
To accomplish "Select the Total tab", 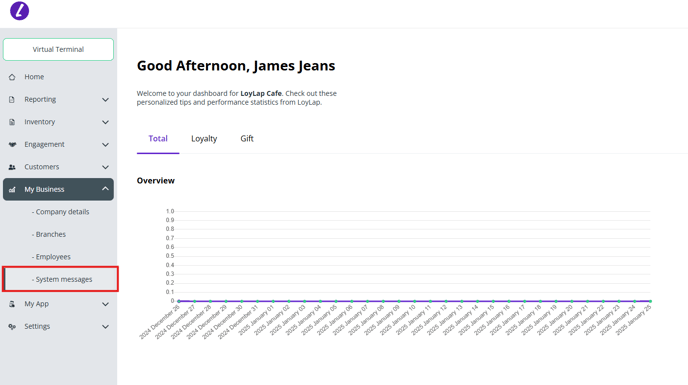I will pos(158,139).
